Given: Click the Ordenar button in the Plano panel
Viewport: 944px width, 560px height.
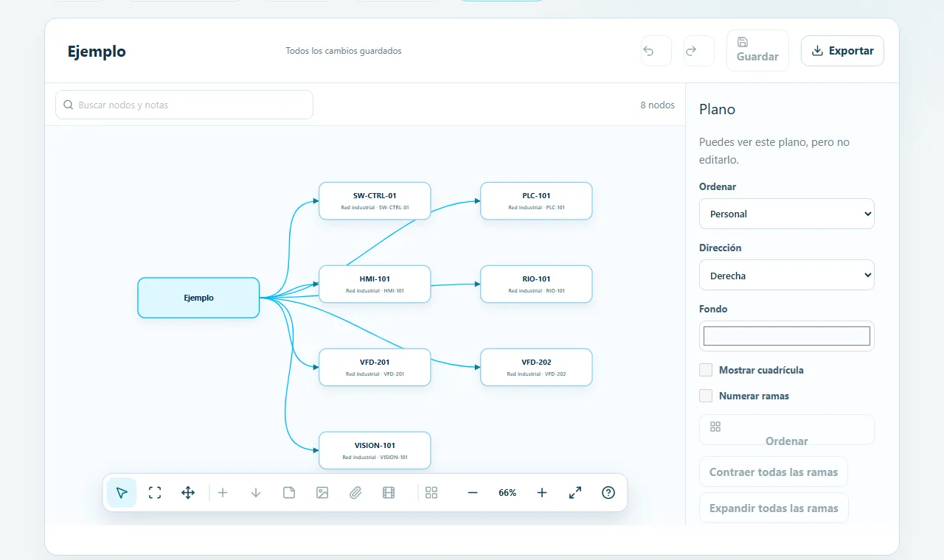Looking at the screenshot, I should [787, 430].
